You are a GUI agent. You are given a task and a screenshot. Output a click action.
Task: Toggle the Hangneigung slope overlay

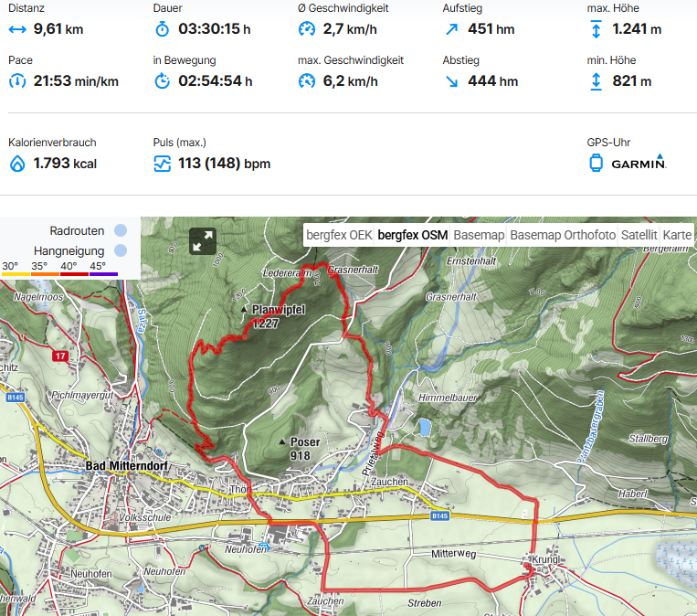coord(121,250)
